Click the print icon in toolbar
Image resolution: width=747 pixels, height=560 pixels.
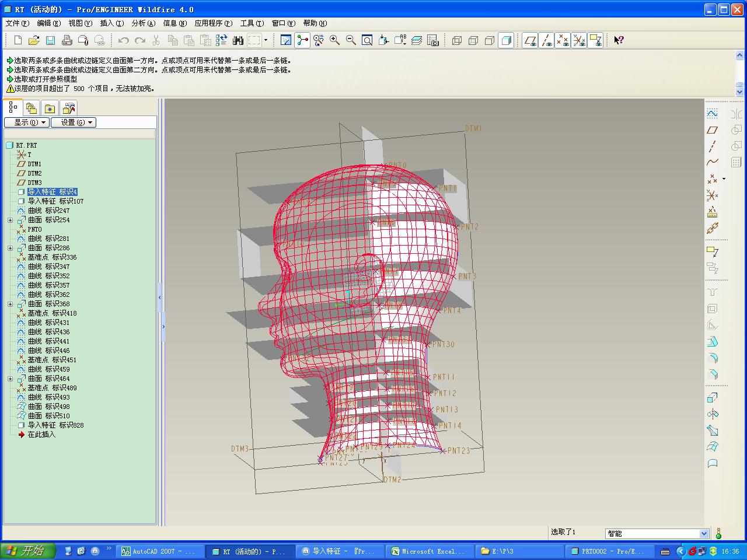click(x=67, y=40)
